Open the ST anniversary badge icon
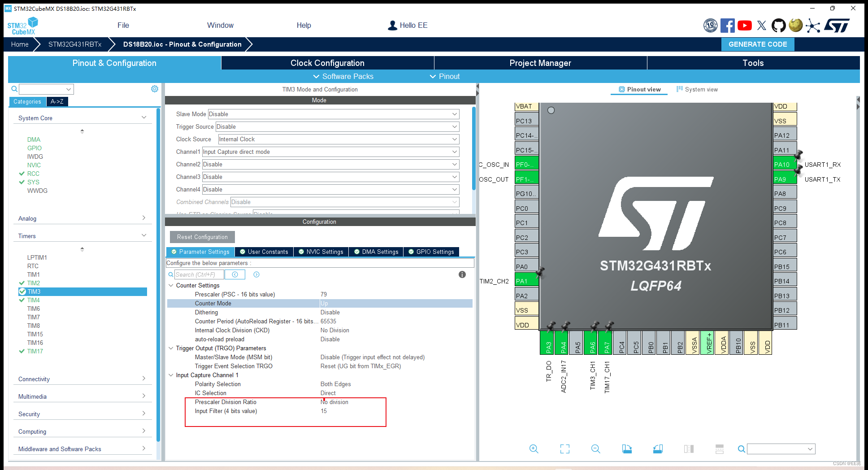Image resolution: width=868 pixels, height=470 pixels. (x=710, y=26)
